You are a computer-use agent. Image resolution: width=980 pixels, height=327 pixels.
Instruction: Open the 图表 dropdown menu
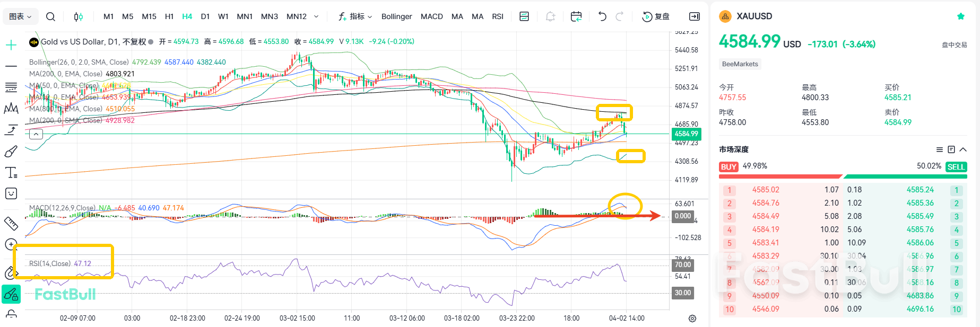[x=20, y=16]
